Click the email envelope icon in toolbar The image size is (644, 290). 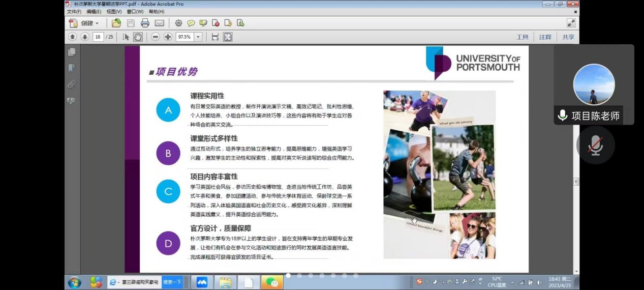(x=160, y=23)
